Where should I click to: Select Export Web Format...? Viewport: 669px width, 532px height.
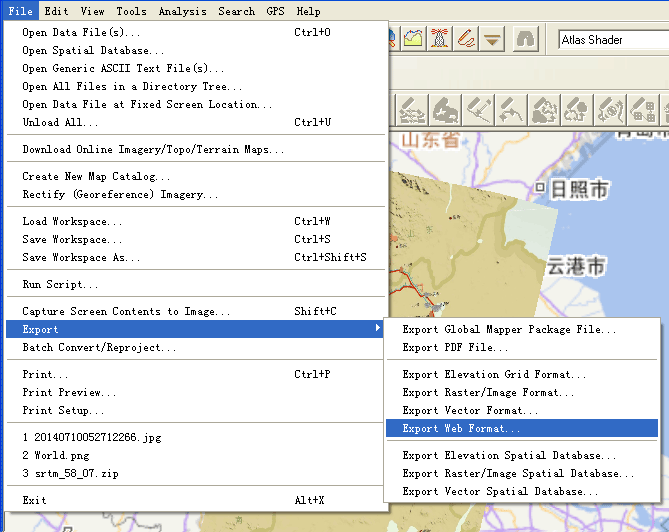(522, 428)
